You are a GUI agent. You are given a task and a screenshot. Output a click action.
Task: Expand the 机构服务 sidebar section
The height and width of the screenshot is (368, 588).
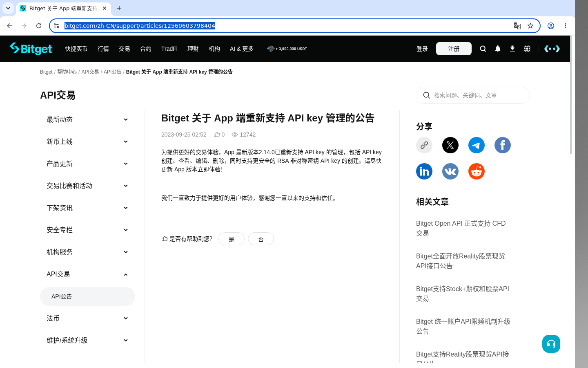(x=87, y=252)
